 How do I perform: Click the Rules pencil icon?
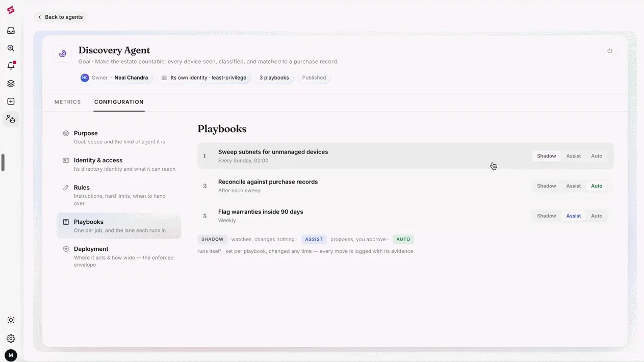pos(66,188)
